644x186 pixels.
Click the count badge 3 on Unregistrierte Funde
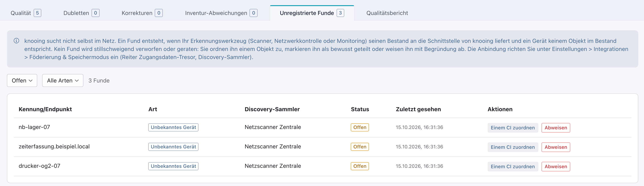340,13
